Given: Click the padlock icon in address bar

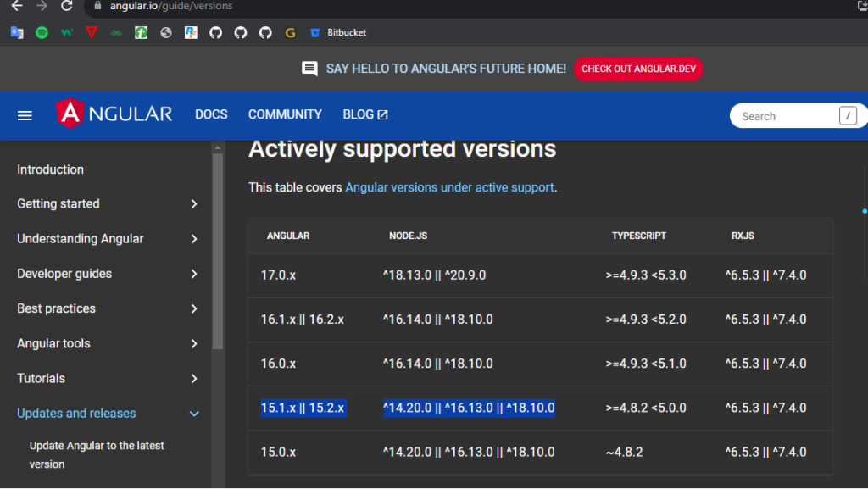Looking at the screenshot, I should [x=98, y=6].
